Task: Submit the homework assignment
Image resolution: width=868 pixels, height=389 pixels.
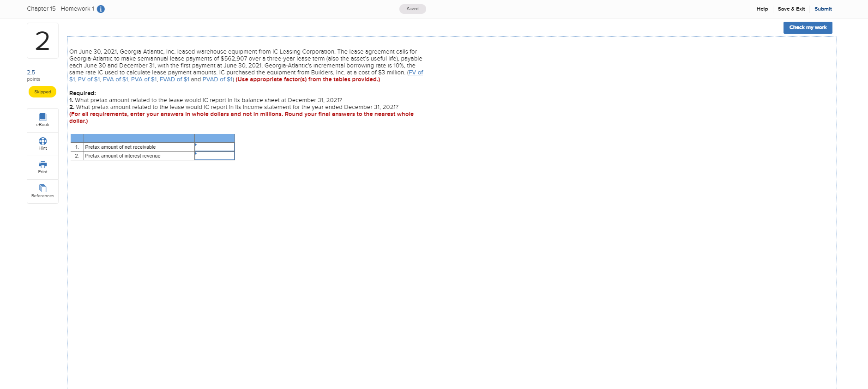Action: 823,9
